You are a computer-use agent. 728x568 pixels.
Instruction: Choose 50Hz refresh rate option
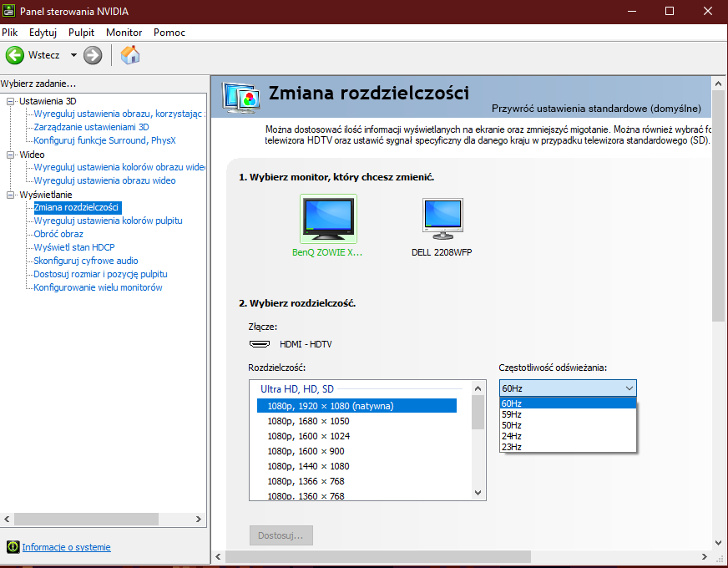[x=568, y=425]
